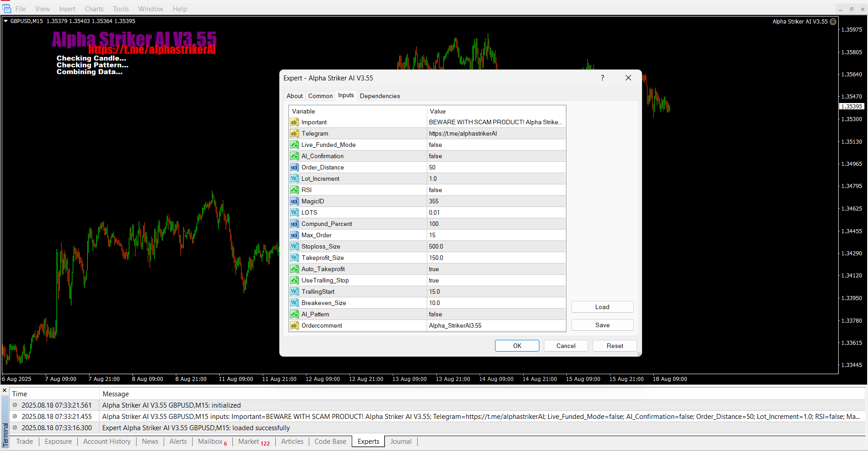Close the Terminal panel with the X icon
The width and height of the screenshot is (868, 451).
(5, 390)
